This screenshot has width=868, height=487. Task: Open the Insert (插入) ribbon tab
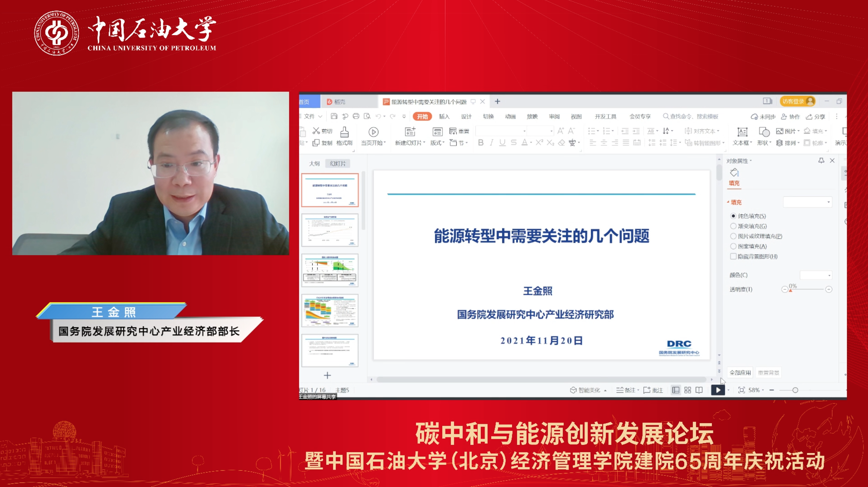(x=444, y=116)
